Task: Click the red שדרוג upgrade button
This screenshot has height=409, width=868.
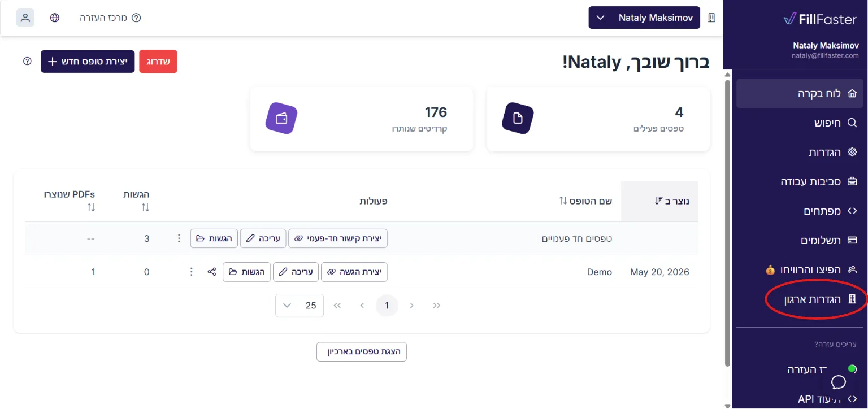Action: [158, 62]
